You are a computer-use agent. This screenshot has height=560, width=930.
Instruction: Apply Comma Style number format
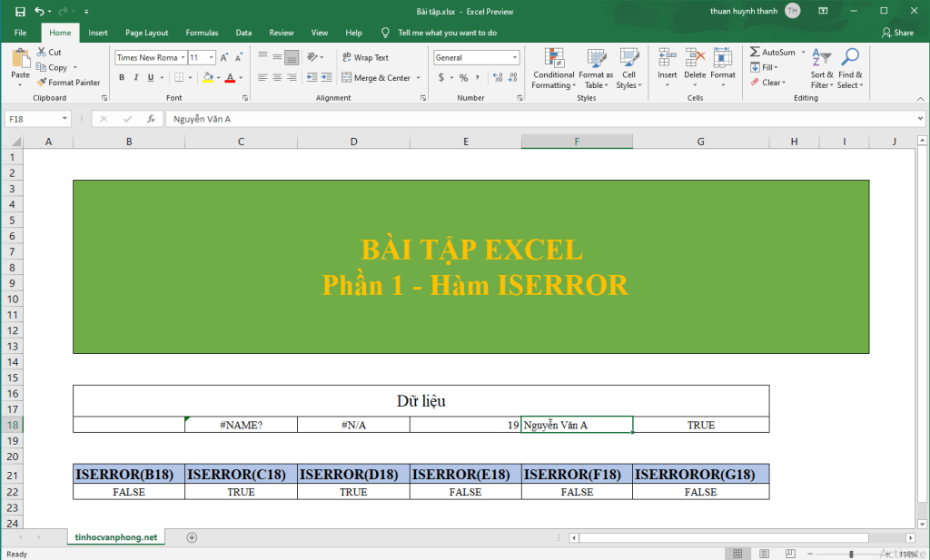pyautogui.click(x=477, y=78)
